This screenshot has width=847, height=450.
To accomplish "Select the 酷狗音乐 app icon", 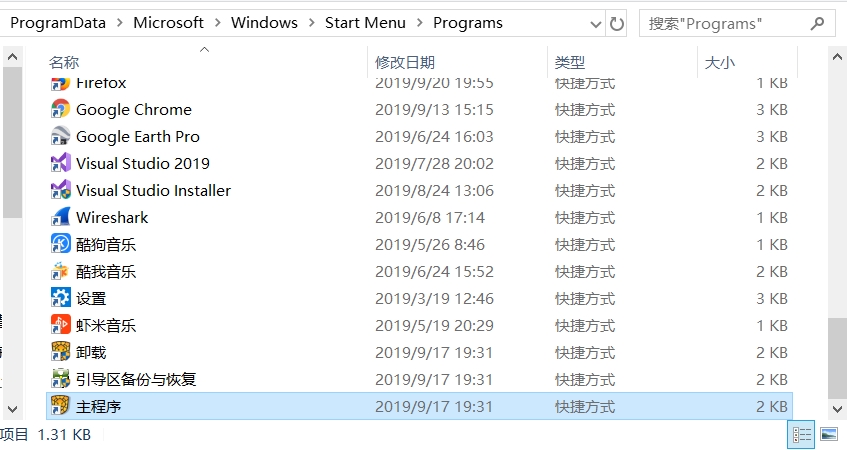I will point(60,244).
